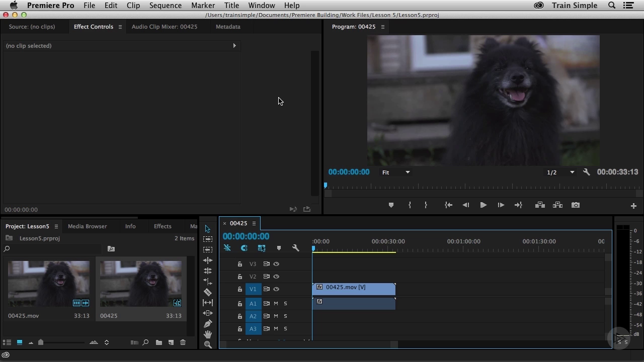
Task: Toggle lock on A3 track
Action: [240, 329]
